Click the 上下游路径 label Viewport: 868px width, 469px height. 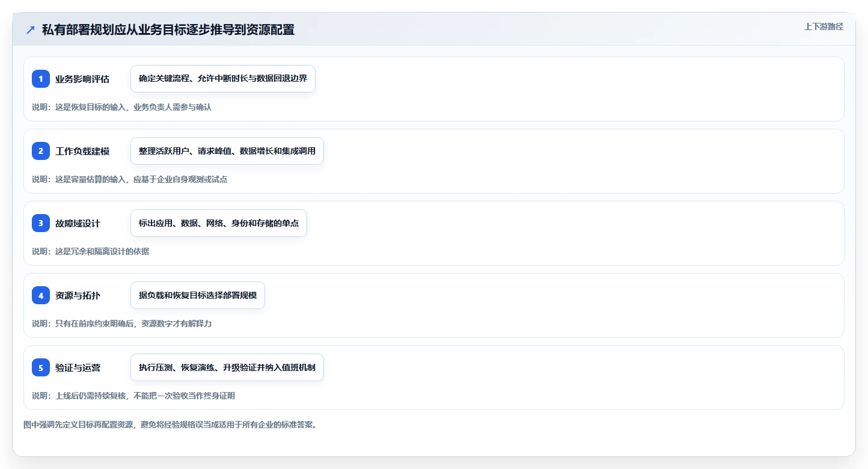(x=824, y=26)
